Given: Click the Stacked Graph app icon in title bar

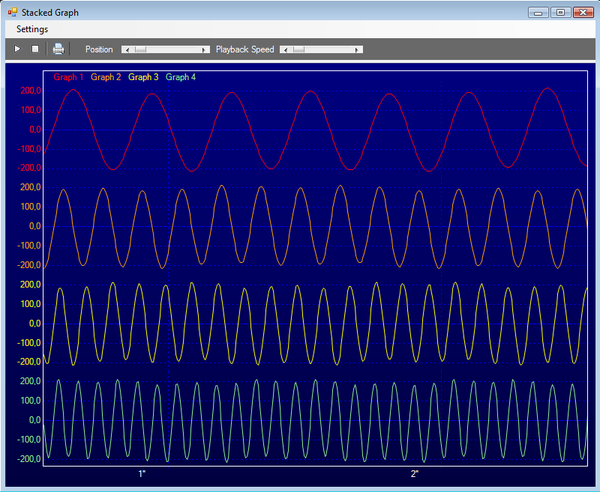Looking at the screenshot, I should tap(12, 12).
